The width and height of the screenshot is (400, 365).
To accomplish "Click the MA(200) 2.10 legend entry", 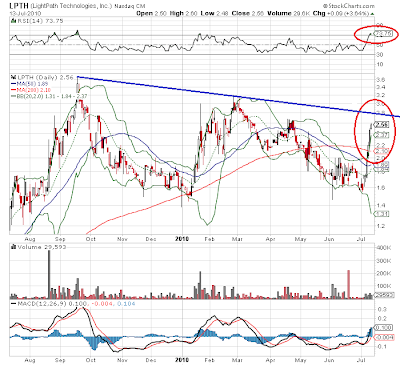I will coord(31,90).
